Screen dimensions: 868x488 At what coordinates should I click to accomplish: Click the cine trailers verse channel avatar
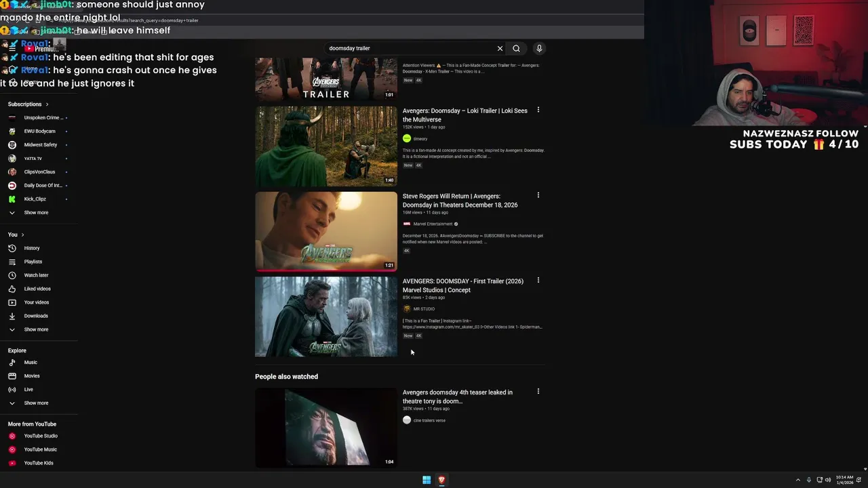click(x=407, y=420)
